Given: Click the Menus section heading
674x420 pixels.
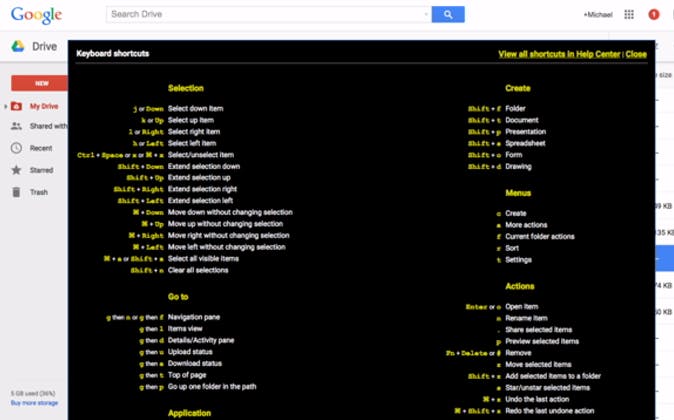Looking at the screenshot, I should [518, 193].
